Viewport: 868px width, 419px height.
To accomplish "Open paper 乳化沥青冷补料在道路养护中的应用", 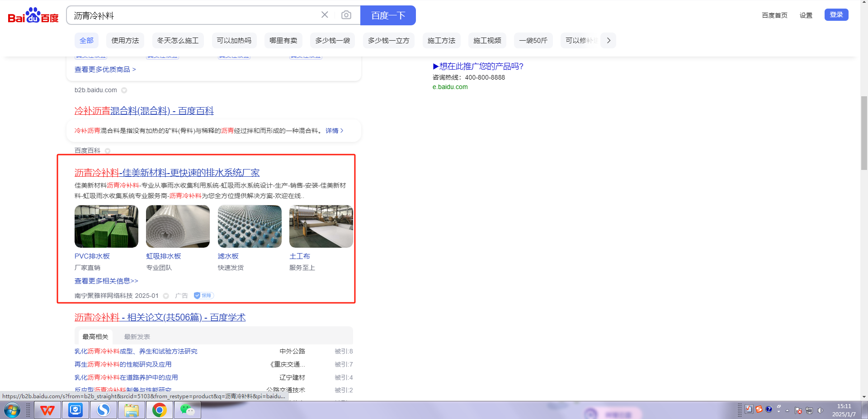I will [126, 377].
